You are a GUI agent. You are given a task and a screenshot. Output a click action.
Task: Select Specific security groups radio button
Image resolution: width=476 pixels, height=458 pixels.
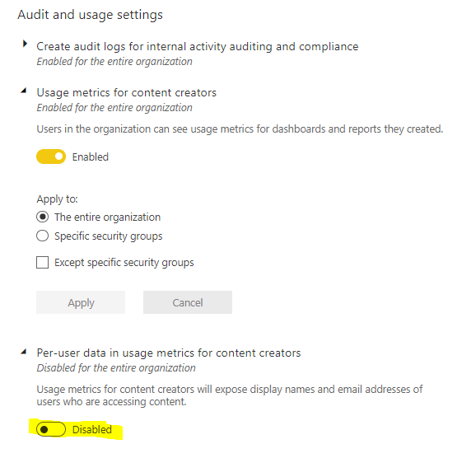click(43, 236)
